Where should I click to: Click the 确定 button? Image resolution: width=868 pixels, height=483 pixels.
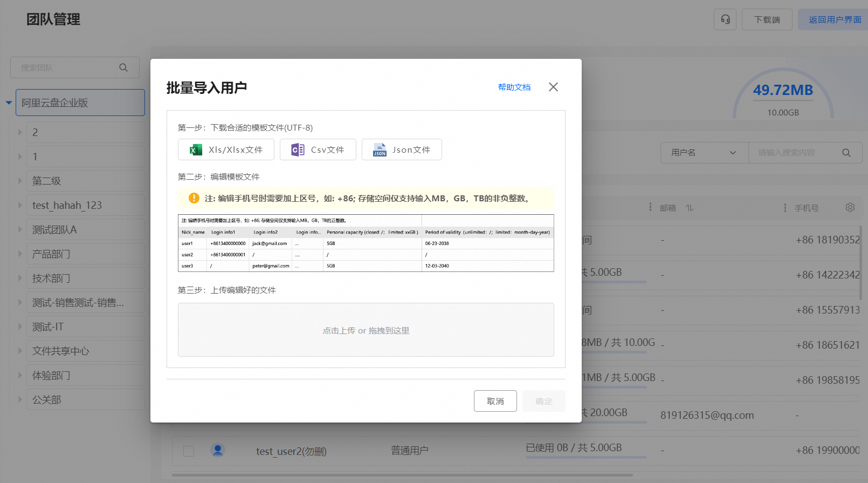544,401
